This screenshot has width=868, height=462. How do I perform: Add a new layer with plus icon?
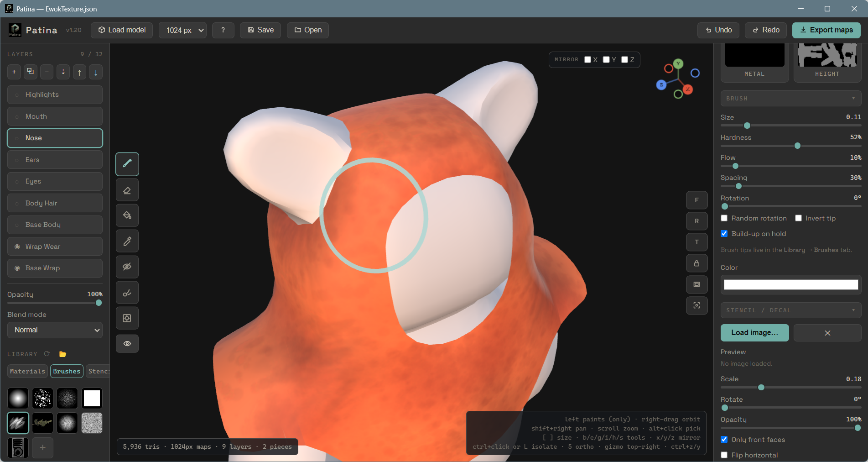14,72
